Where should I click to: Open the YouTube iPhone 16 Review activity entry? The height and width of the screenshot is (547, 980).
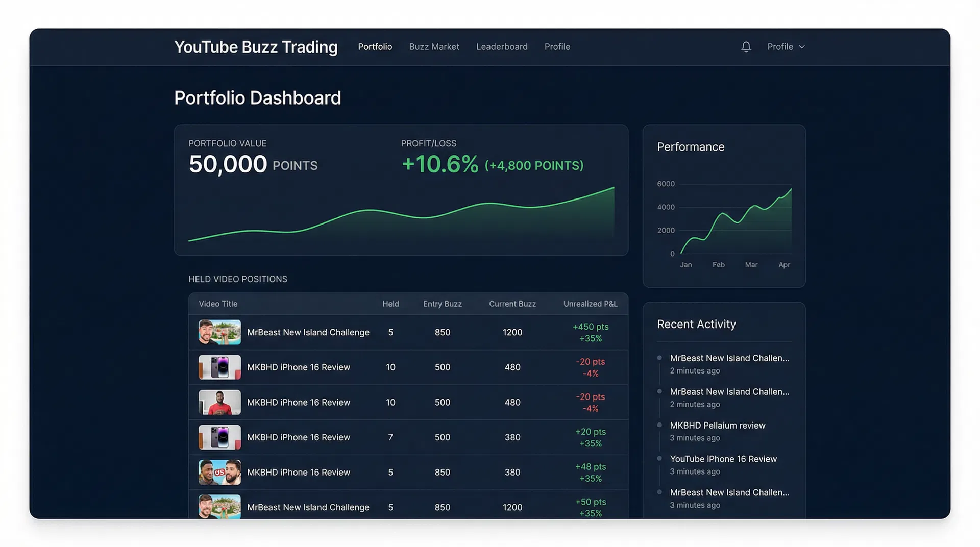(723, 465)
